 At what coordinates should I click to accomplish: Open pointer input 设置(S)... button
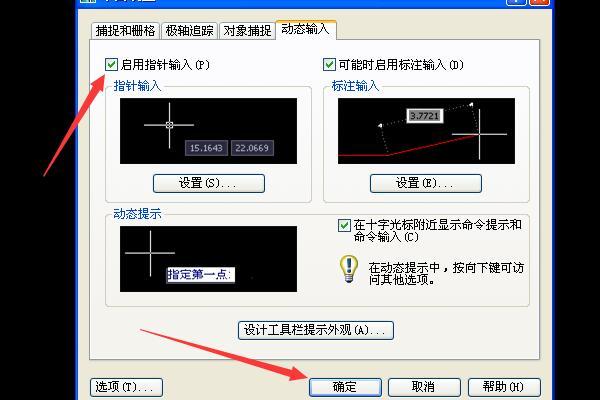pos(209,183)
